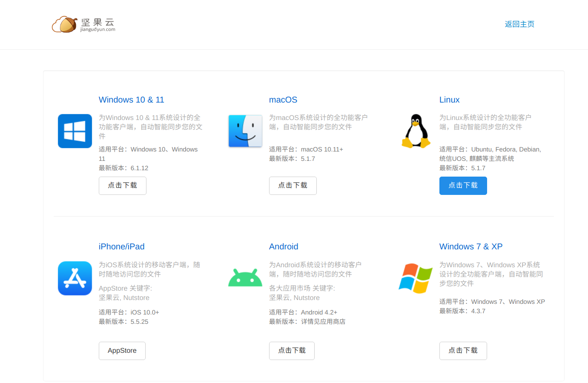This screenshot has height=383, width=588.
Task: Download the Windows 7 & XP client
Action: pos(463,351)
